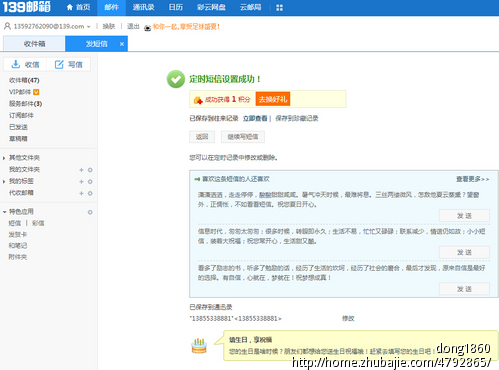This screenshot has height=370, width=499.
Task: Open 彩信 under 特色应用
Action: [x=38, y=223]
